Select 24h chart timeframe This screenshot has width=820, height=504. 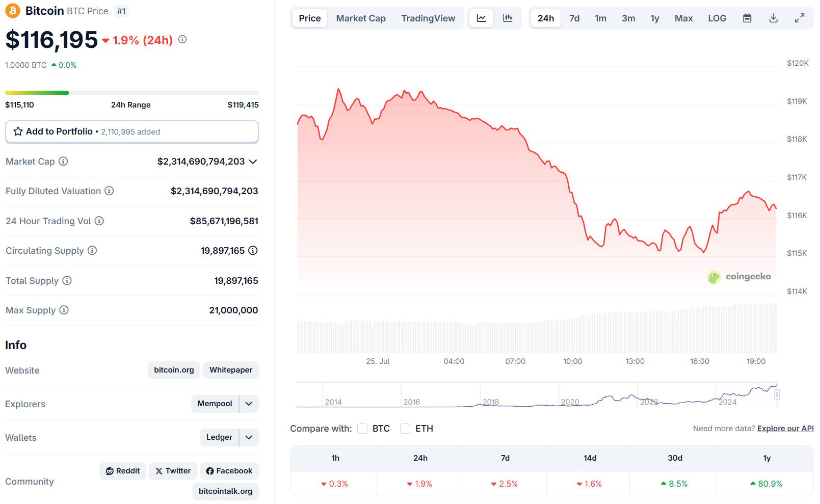(x=546, y=18)
